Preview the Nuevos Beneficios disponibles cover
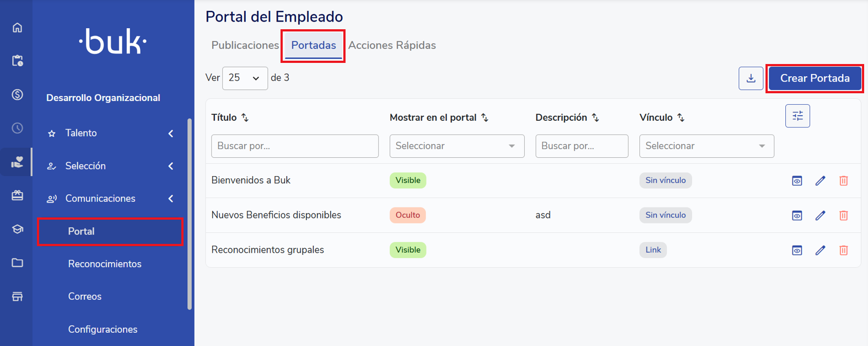868x346 pixels. coord(797,215)
